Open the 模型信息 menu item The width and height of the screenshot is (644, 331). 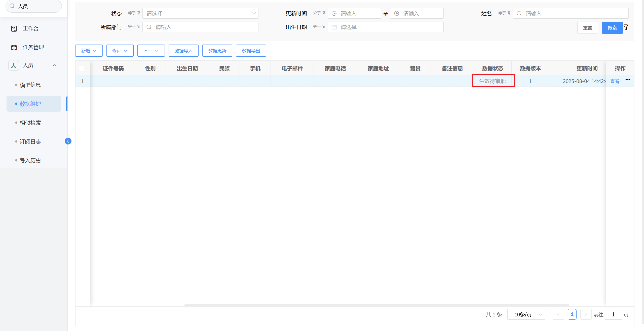(x=30, y=85)
